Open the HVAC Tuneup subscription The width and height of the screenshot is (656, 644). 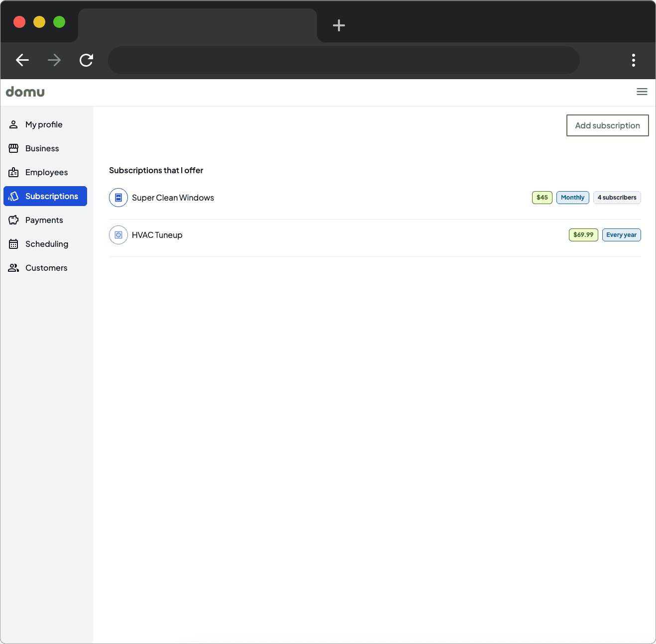(375, 235)
